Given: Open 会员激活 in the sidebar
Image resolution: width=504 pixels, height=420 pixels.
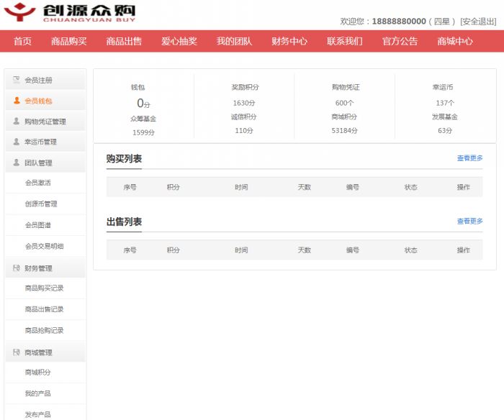Looking at the screenshot, I should pos(38,183).
